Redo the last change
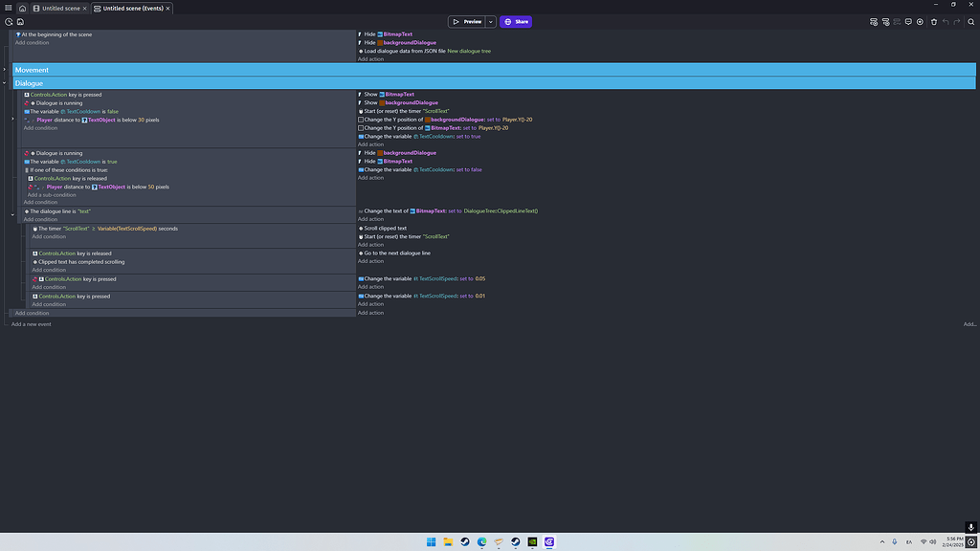 [x=956, y=21]
